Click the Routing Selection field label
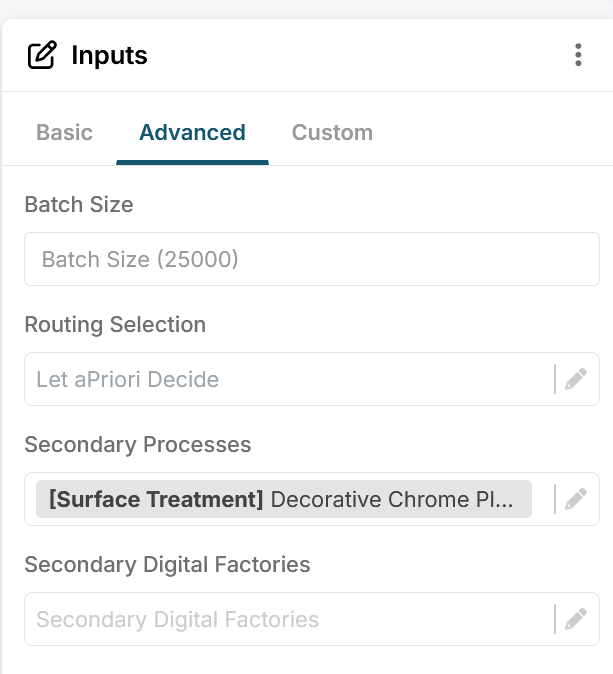The width and height of the screenshot is (613, 674). [x=115, y=324]
